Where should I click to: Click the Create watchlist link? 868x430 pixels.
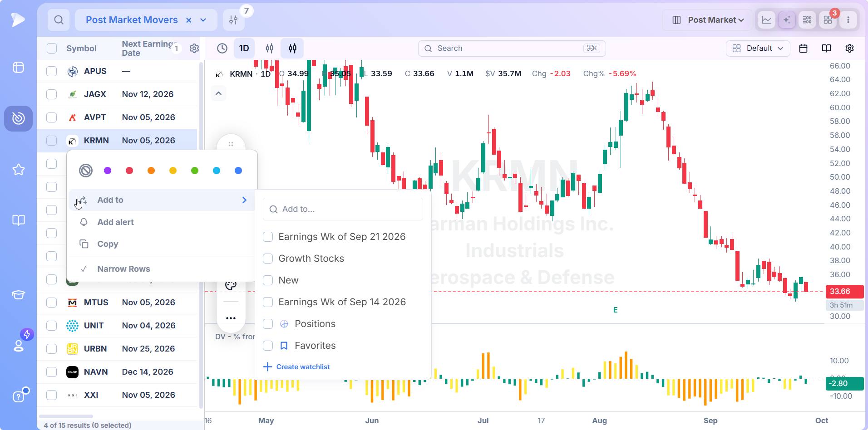(296, 367)
